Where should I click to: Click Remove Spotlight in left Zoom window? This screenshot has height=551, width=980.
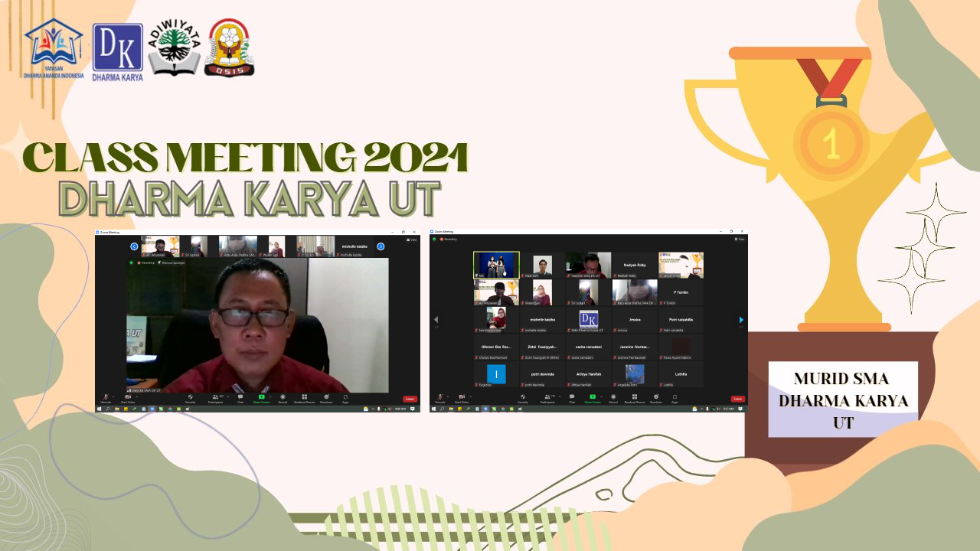coord(171,262)
